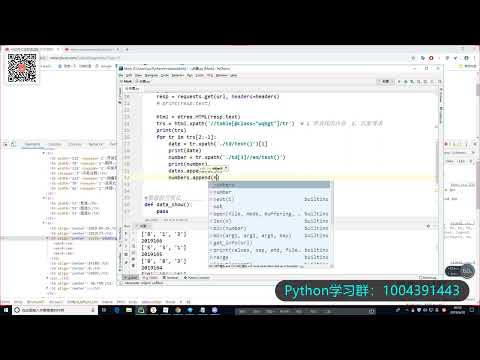Open the Refactor menu in PyCharm
This screenshot has height=360, width=480.
click(x=178, y=75)
